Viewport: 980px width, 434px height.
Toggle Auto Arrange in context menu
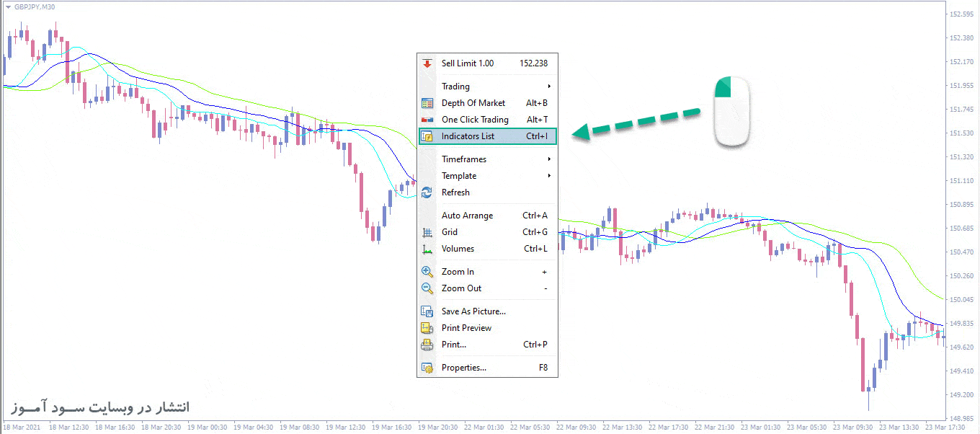tap(467, 216)
